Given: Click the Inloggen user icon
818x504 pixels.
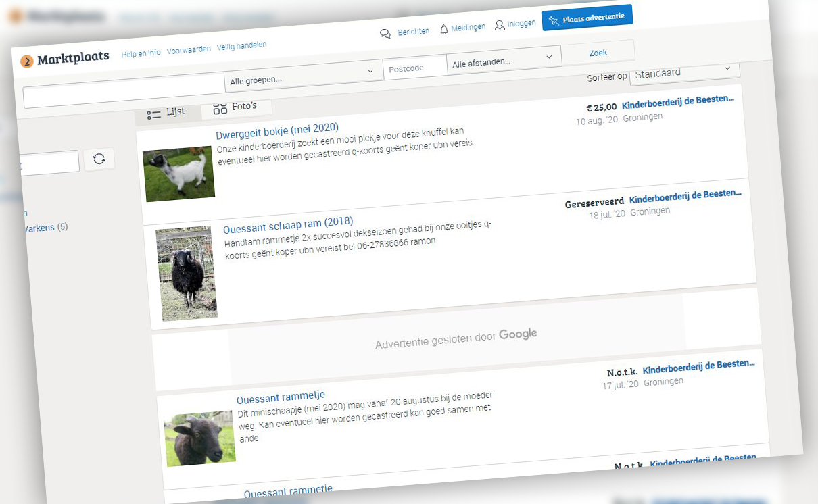Looking at the screenshot, I should click(500, 26).
